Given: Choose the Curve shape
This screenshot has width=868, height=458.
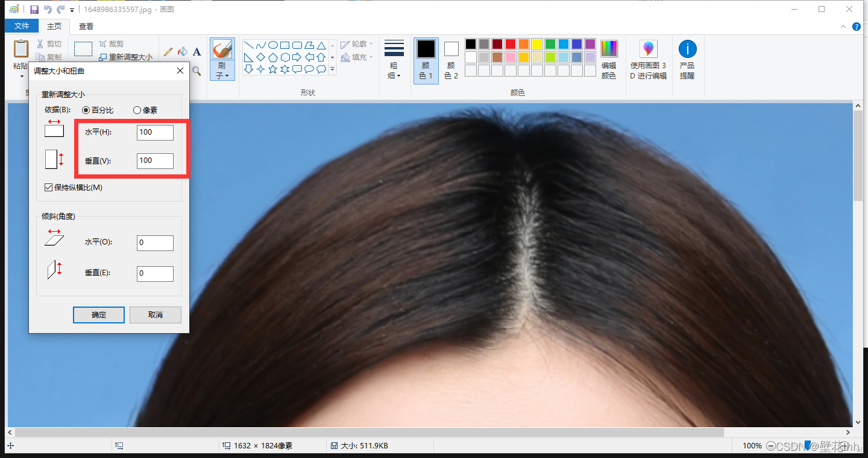Looking at the screenshot, I should click(260, 45).
